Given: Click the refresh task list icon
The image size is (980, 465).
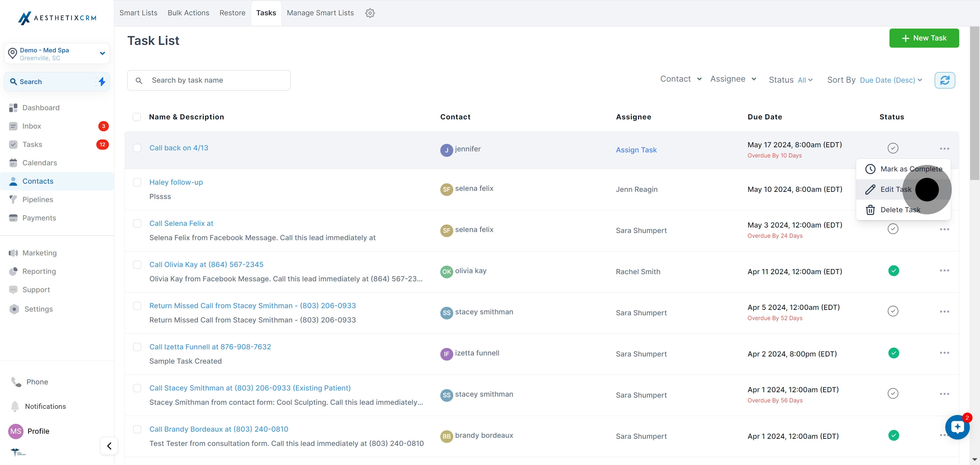Looking at the screenshot, I should click(944, 80).
